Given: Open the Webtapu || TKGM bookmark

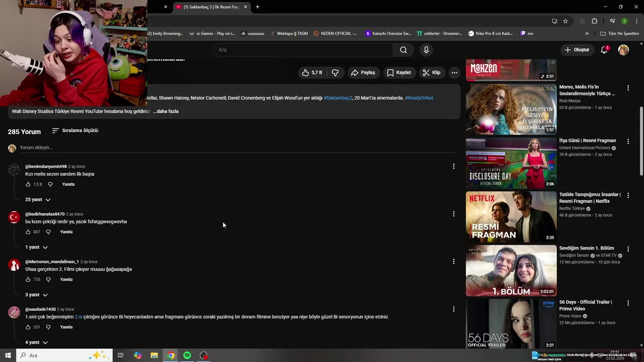Looking at the screenshot, I should tap(288, 34).
